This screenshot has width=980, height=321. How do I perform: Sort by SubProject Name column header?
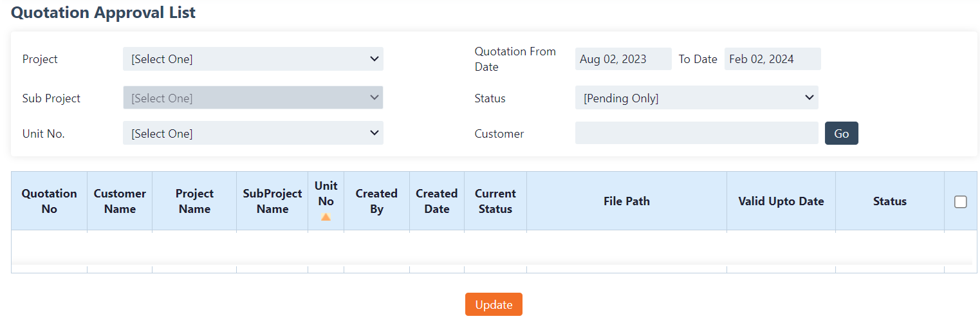coord(272,201)
